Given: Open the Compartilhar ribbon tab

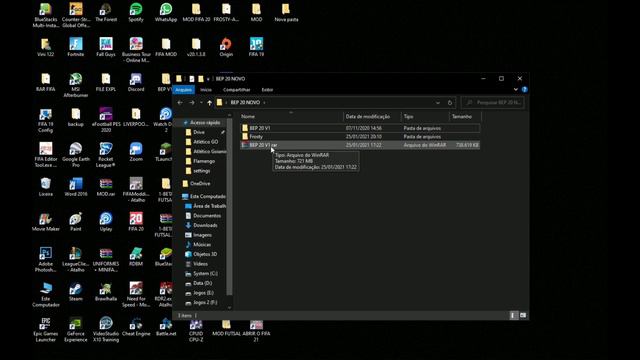Looking at the screenshot, I should 237,90.
